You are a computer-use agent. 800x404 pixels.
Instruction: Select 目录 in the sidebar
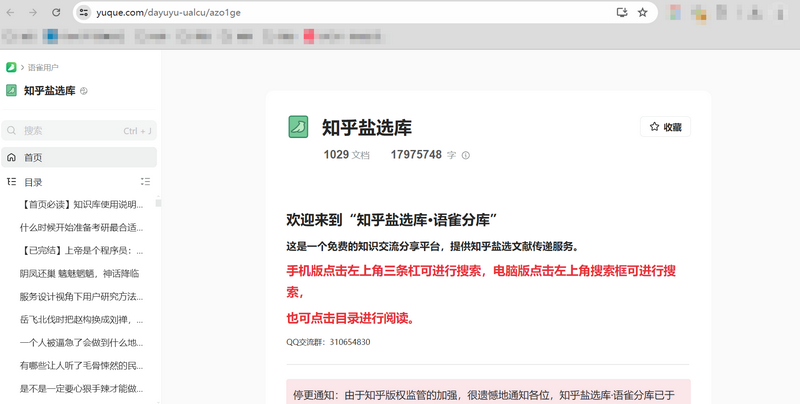pos(34,182)
